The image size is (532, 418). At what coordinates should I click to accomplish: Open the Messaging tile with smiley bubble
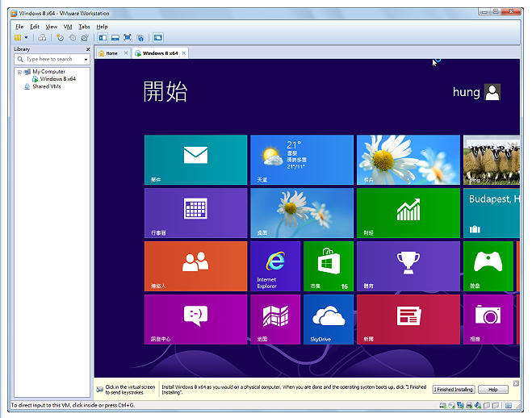(x=196, y=320)
